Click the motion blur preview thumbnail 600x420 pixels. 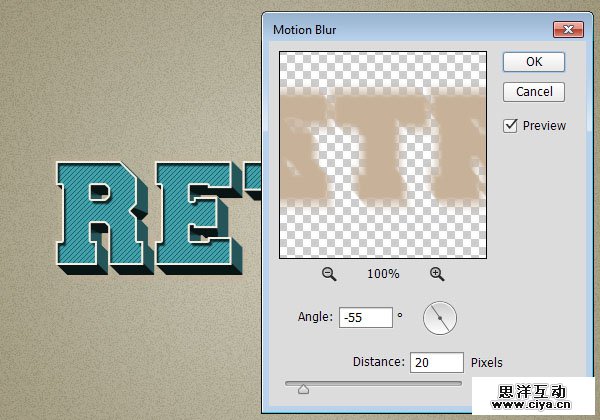click(383, 155)
